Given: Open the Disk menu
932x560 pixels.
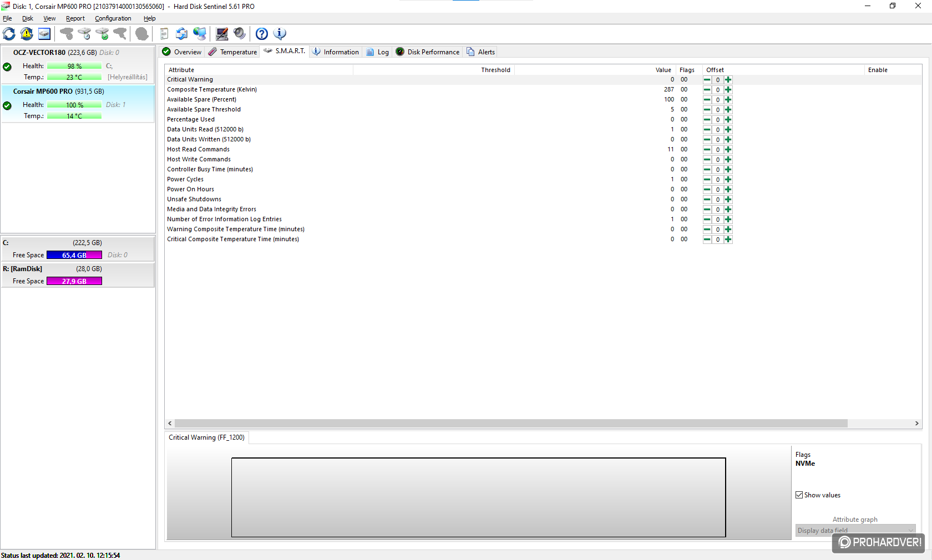Looking at the screenshot, I should [28, 18].
